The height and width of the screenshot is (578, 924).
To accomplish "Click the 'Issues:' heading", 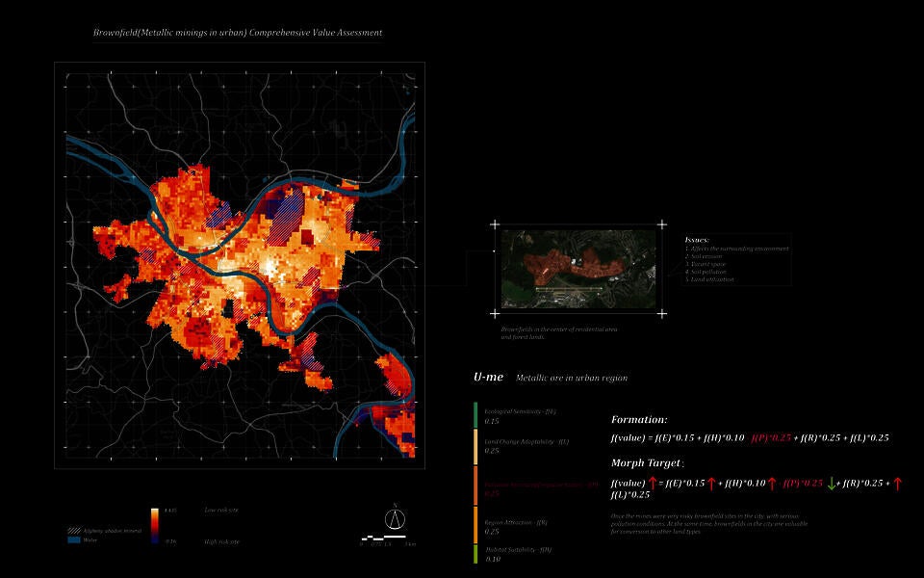I will click(x=697, y=240).
